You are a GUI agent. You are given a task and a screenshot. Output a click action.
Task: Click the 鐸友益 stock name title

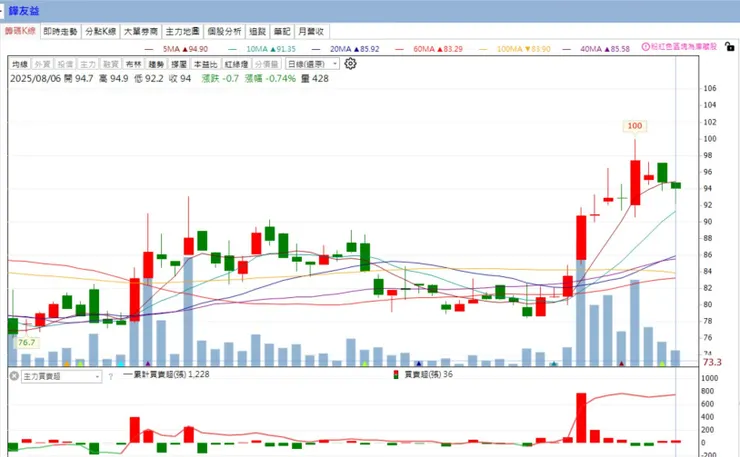tap(24, 10)
